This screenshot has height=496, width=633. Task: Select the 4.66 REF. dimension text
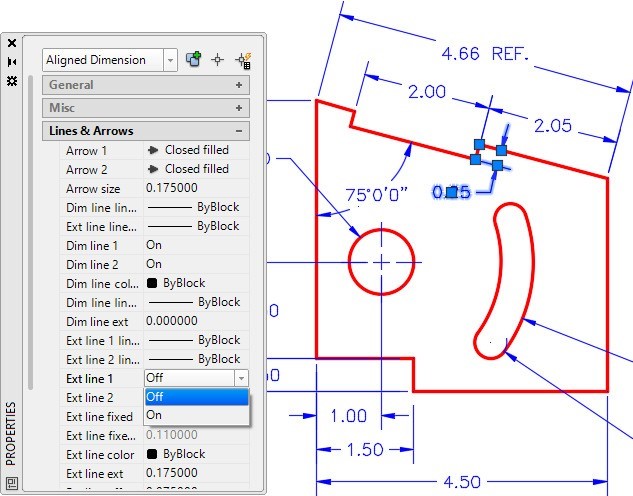(484, 53)
